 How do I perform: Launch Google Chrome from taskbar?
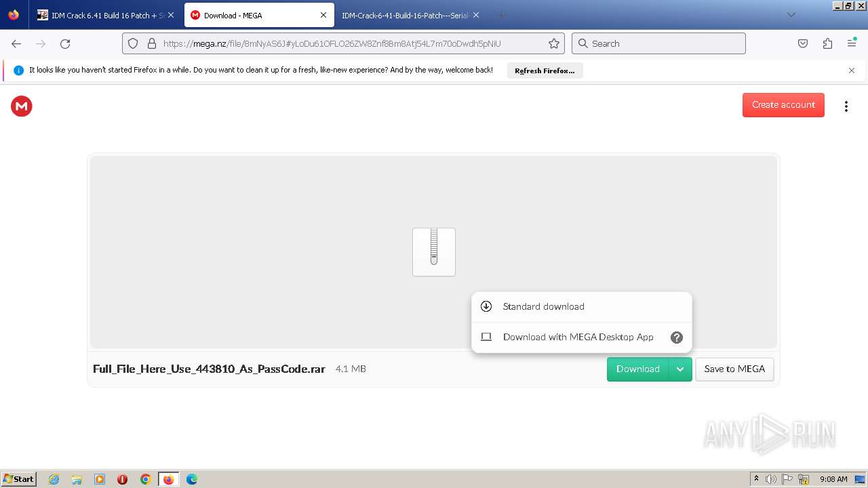tap(145, 479)
